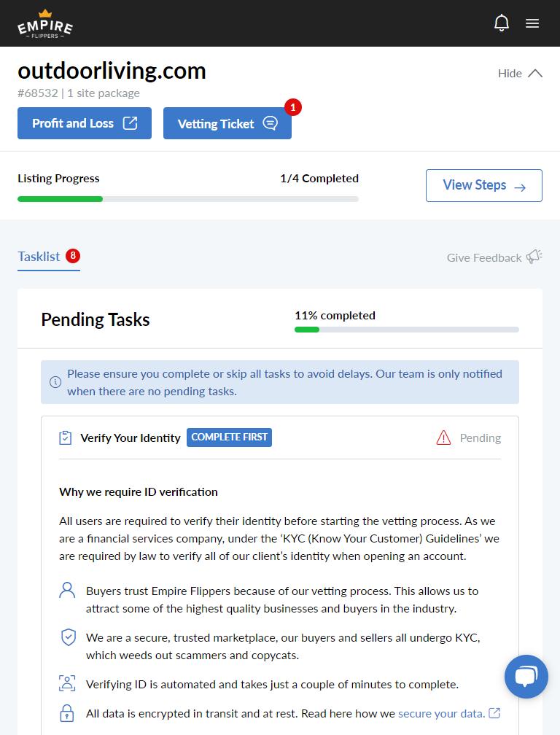
Task: Open the notifications bell
Action: (502, 23)
